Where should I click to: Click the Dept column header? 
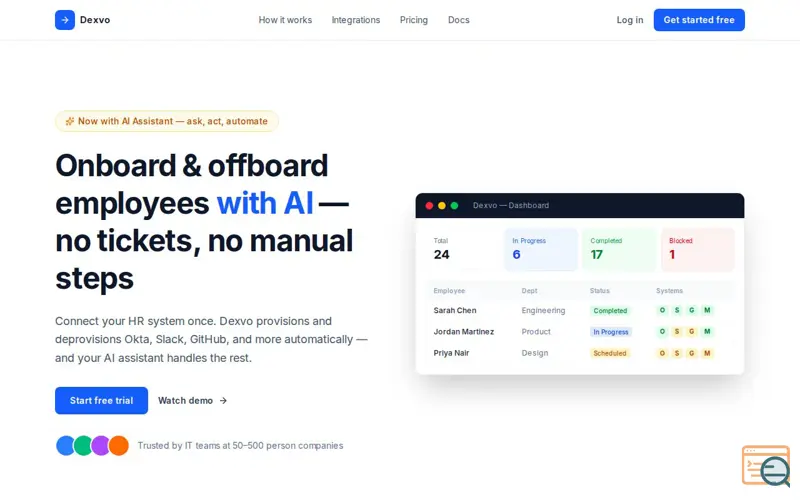tap(529, 291)
